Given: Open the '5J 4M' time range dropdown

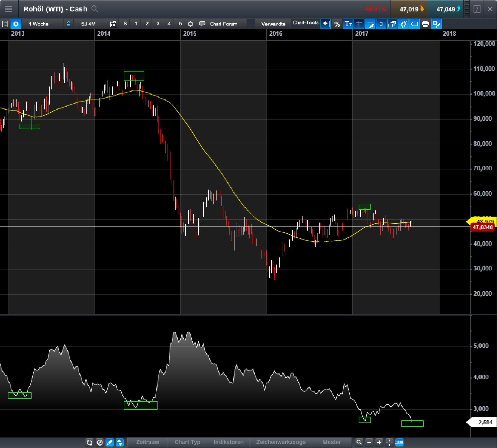Looking at the screenshot, I should (90, 24).
